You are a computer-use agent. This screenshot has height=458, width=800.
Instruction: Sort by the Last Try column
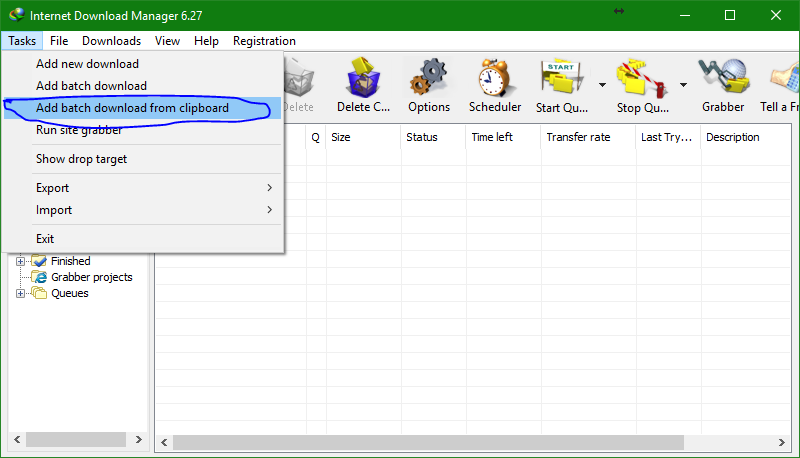[x=668, y=137]
